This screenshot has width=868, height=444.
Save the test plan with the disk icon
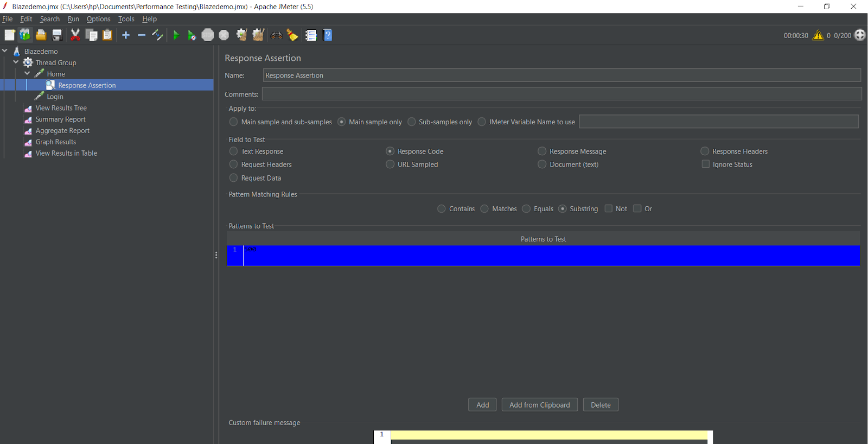[56, 35]
